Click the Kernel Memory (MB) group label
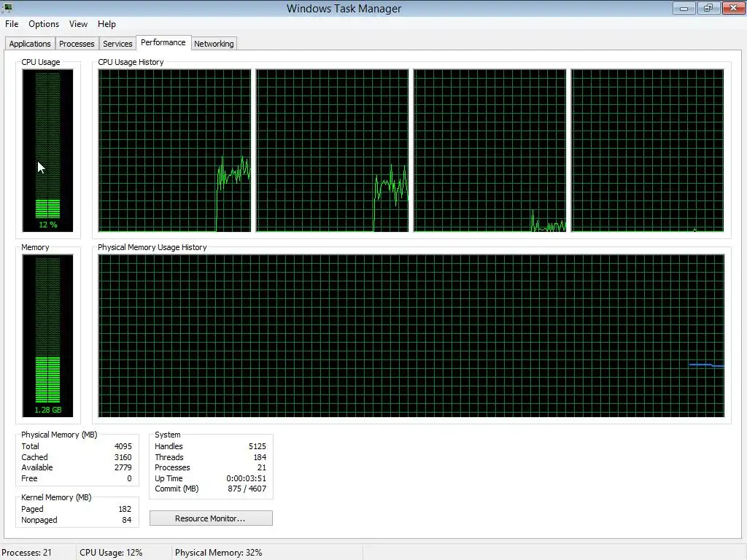Image resolution: width=747 pixels, height=560 pixels. pos(56,497)
